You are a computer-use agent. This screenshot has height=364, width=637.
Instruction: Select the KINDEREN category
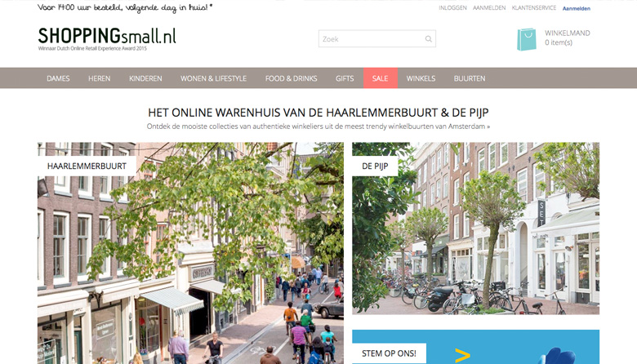click(145, 78)
